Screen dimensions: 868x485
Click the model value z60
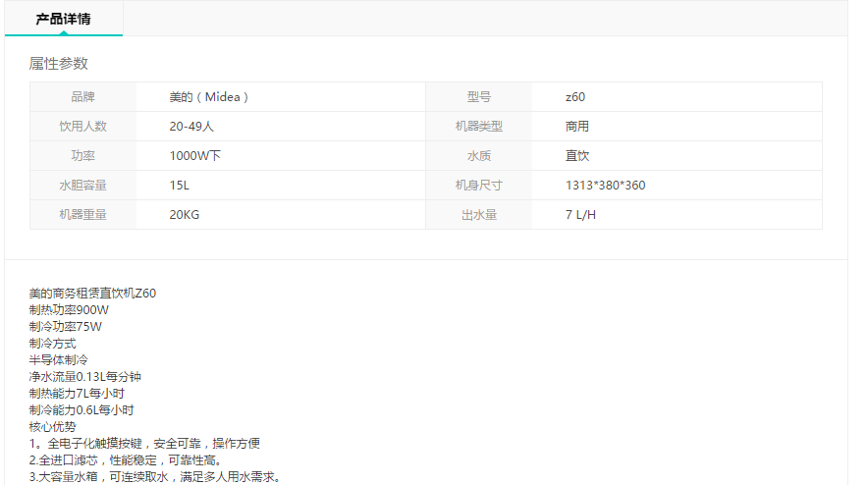pyautogui.click(x=575, y=97)
